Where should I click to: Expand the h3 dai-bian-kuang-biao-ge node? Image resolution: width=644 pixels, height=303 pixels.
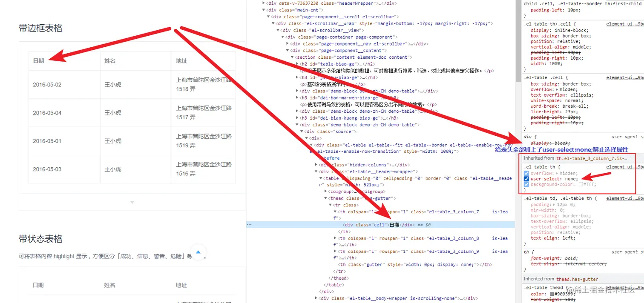click(297, 118)
